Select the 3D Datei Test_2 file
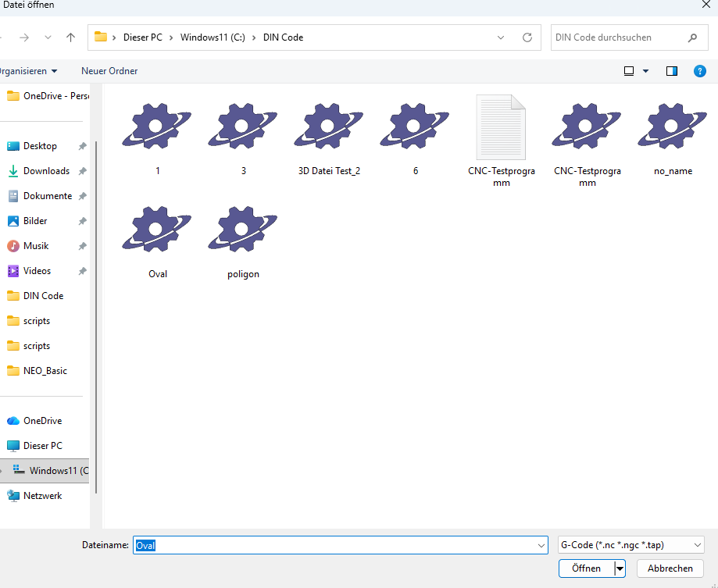Viewport: 718px width, 588px height. (x=329, y=137)
